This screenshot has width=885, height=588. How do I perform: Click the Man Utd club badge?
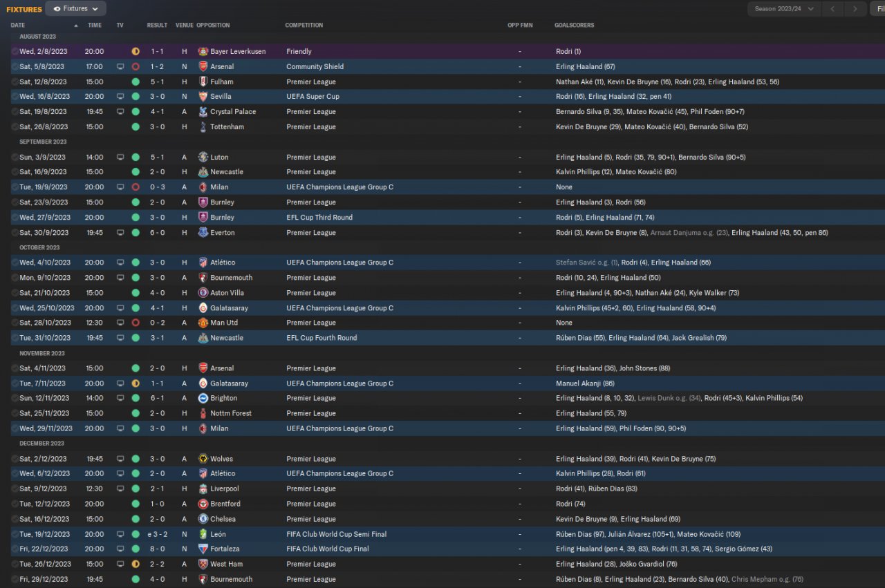click(x=203, y=323)
